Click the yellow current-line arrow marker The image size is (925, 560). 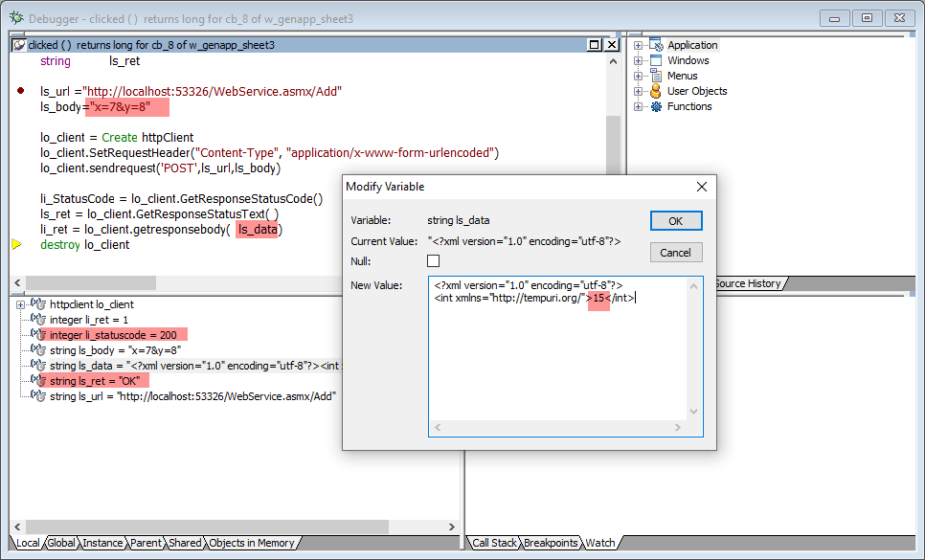tap(17, 245)
